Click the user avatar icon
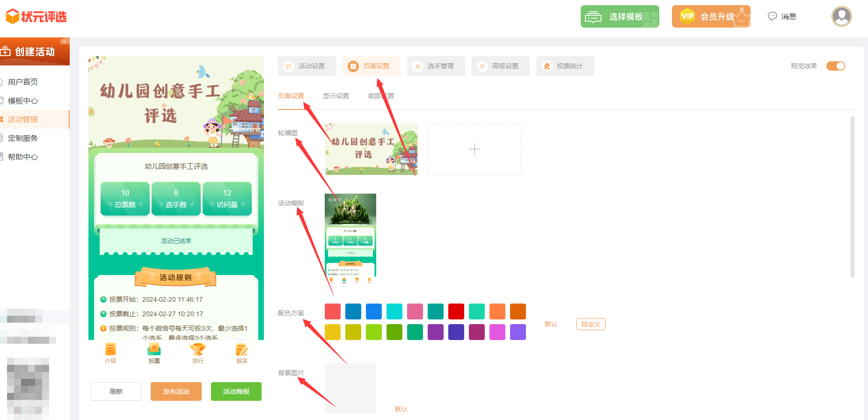 [x=841, y=16]
